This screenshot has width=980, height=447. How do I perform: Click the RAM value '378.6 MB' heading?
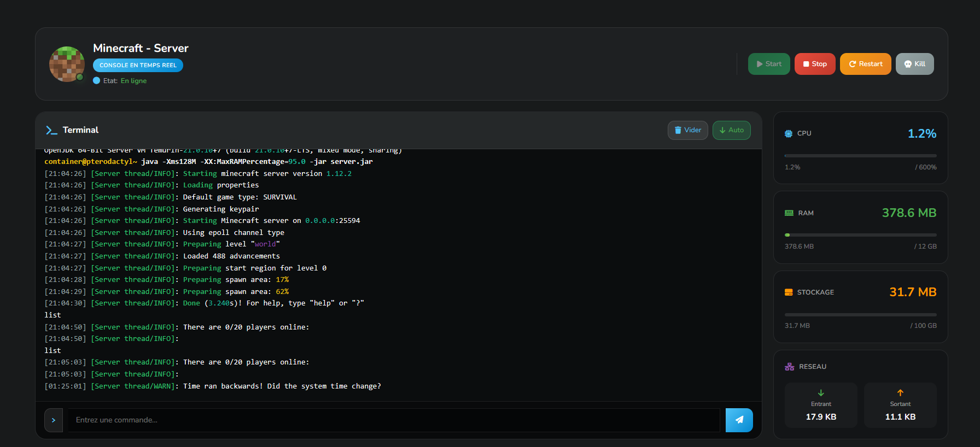[909, 213]
